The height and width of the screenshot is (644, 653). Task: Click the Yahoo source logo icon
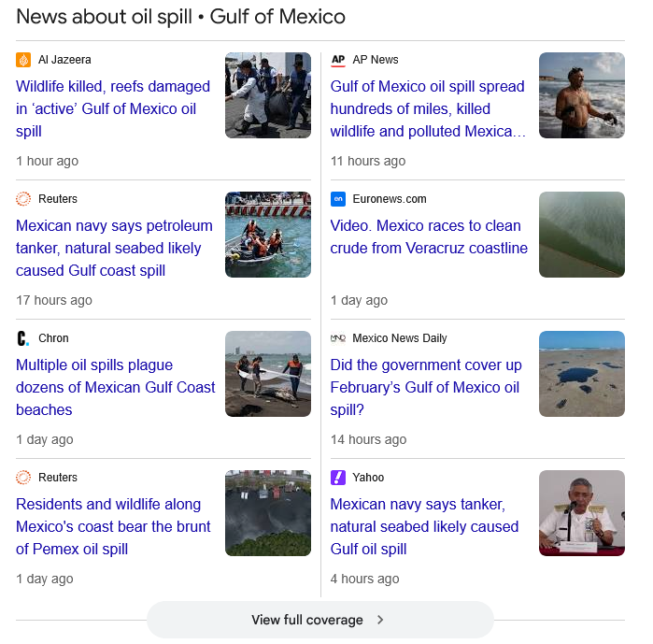(338, 478)
